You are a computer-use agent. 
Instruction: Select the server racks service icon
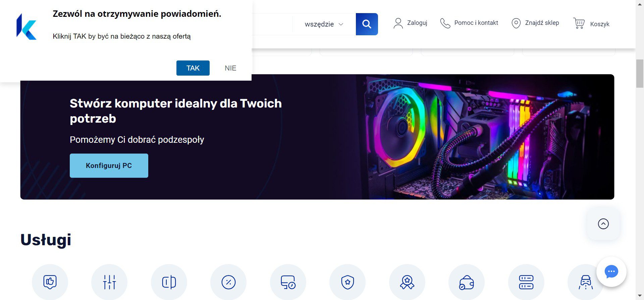coord(526,282)
